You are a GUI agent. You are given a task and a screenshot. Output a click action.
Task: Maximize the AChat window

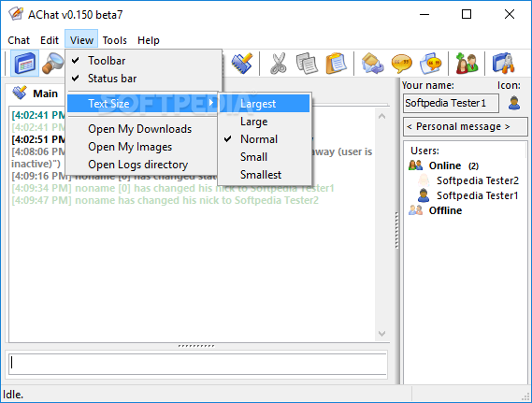click(467, 14)
